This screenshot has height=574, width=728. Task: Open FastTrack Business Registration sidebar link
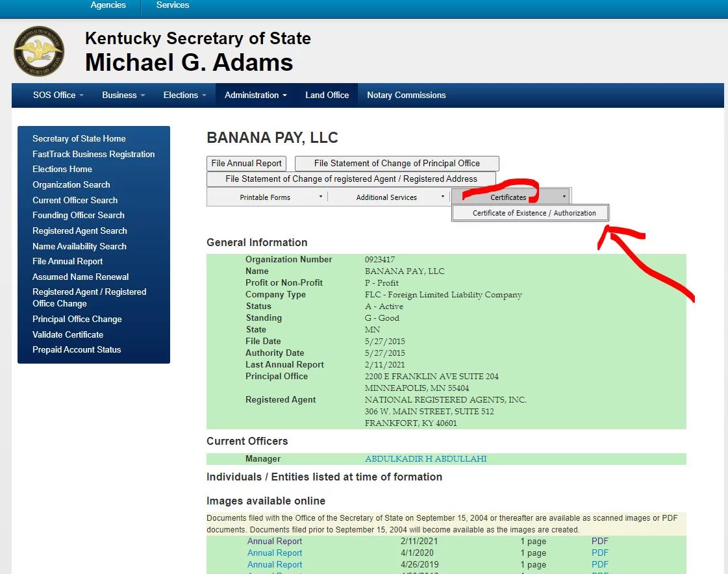94,154
